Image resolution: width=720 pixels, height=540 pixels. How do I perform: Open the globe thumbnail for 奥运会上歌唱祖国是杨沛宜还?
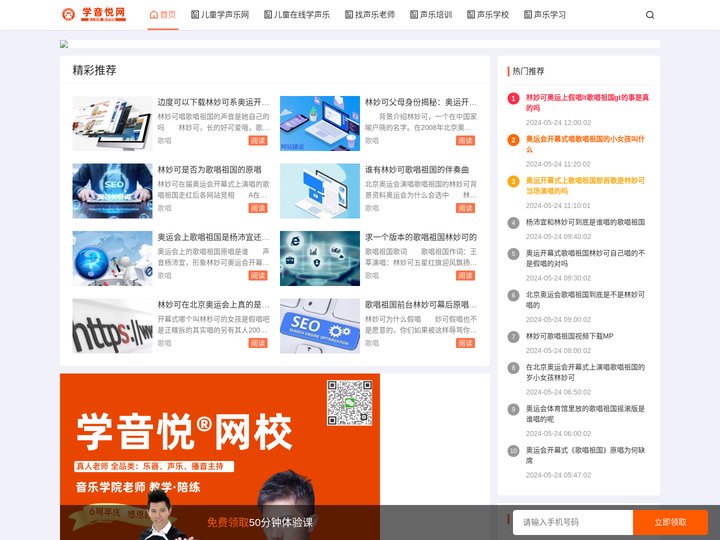tap(112, 258)
